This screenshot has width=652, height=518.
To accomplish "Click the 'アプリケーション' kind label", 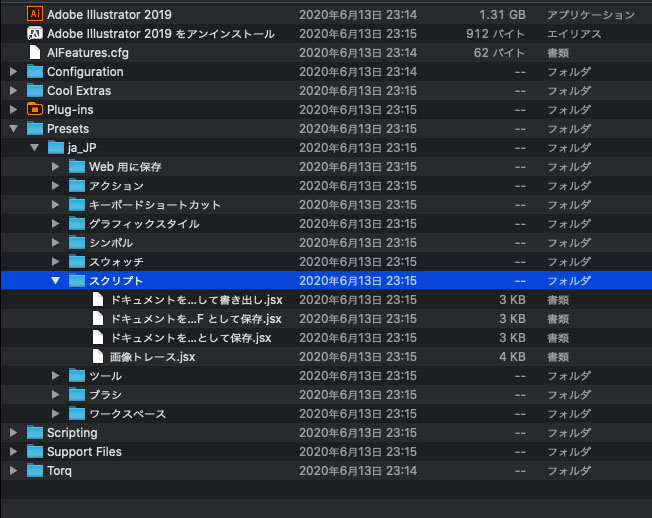I will point(591,15).
